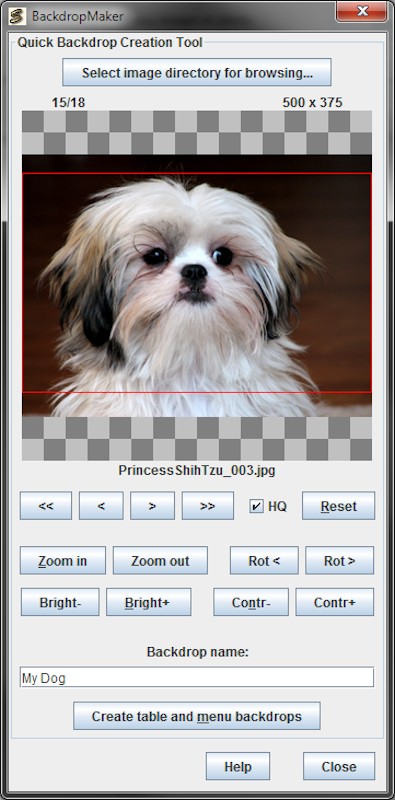Rotate image left with Rot < button
The image size is (395, 800).
(264, 560)
